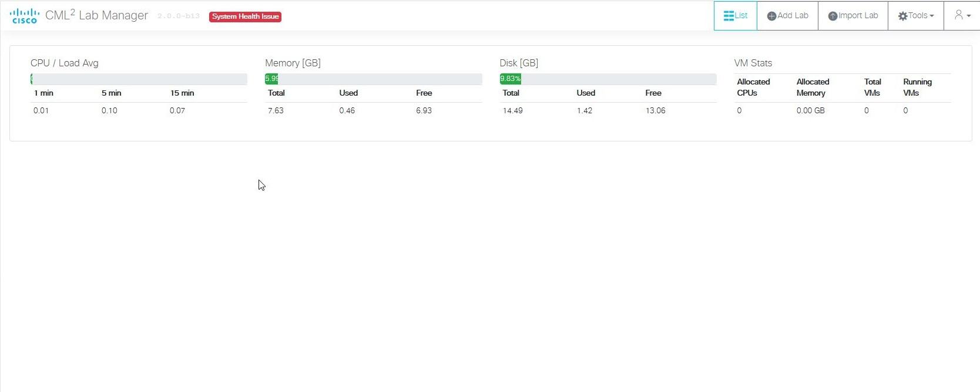Click the disk Used value 1.42
This screenshot has height=392, width=980.
point(585,110)
